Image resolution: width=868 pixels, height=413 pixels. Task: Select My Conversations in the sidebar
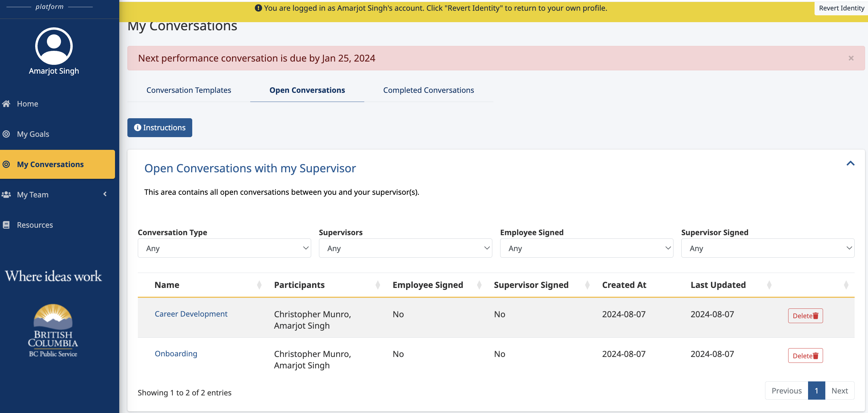(57, 164)
